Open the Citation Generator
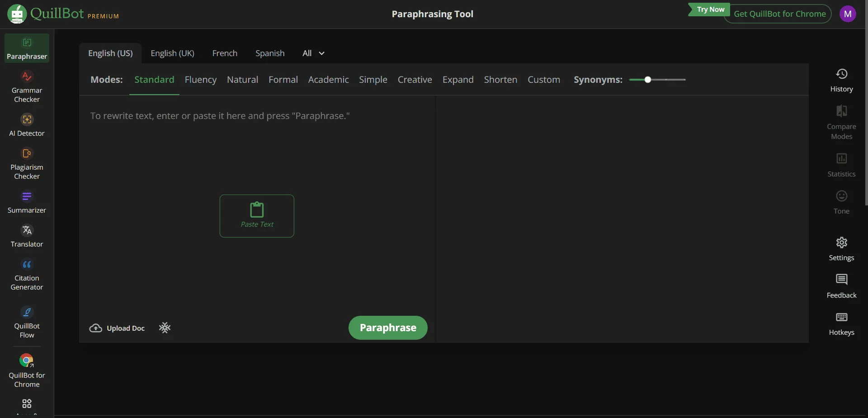 (27, 275)
